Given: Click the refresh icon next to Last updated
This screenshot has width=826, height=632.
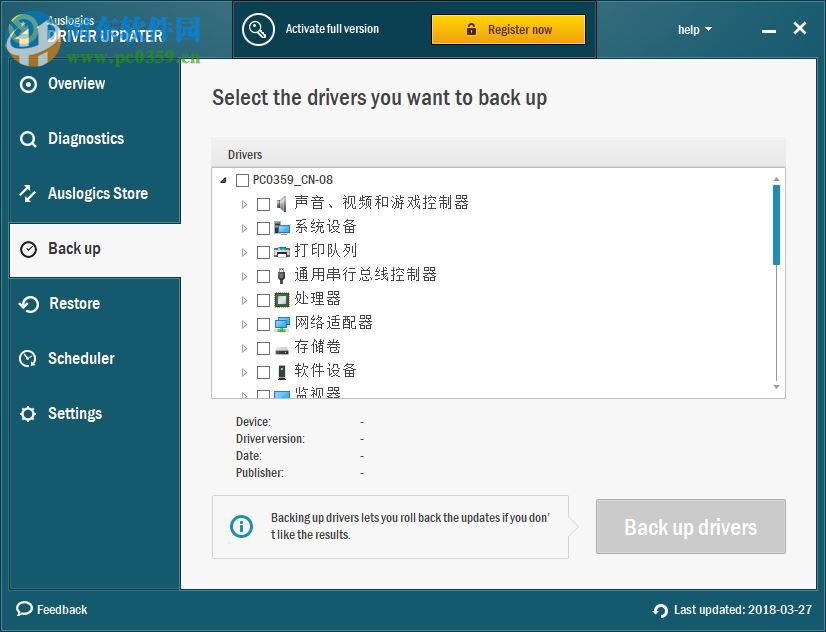Looking at the screenshot, I should 659,610.
